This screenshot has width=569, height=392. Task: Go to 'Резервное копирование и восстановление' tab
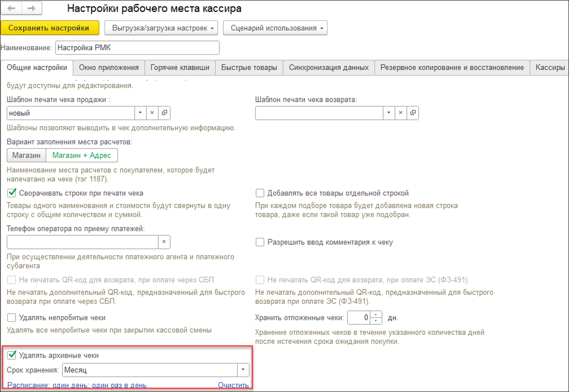pos(452,68)
